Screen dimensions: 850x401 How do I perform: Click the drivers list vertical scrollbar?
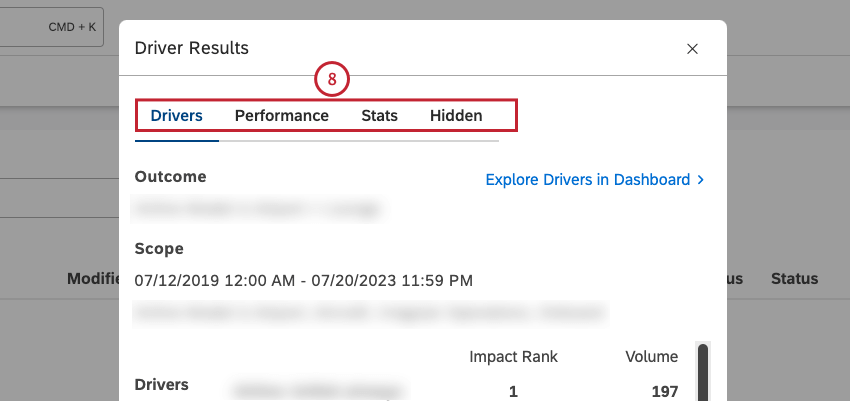703,371
